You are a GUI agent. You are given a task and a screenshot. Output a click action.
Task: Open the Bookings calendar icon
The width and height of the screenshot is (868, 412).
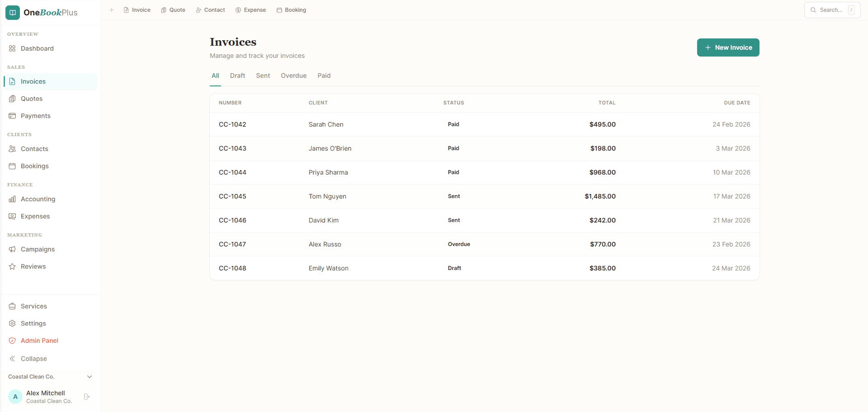pos(12,166)
